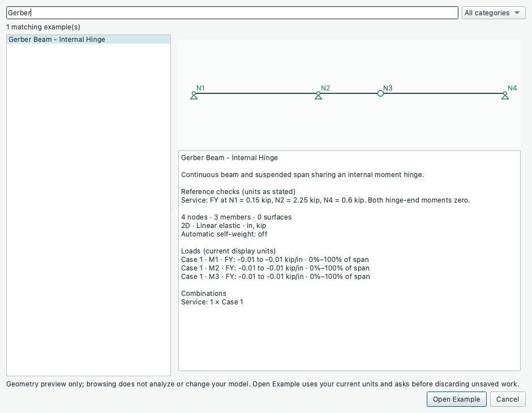532x413 pixels.
Task: Click the 'Case 1 · M1' load line
Action: point(275,259)
